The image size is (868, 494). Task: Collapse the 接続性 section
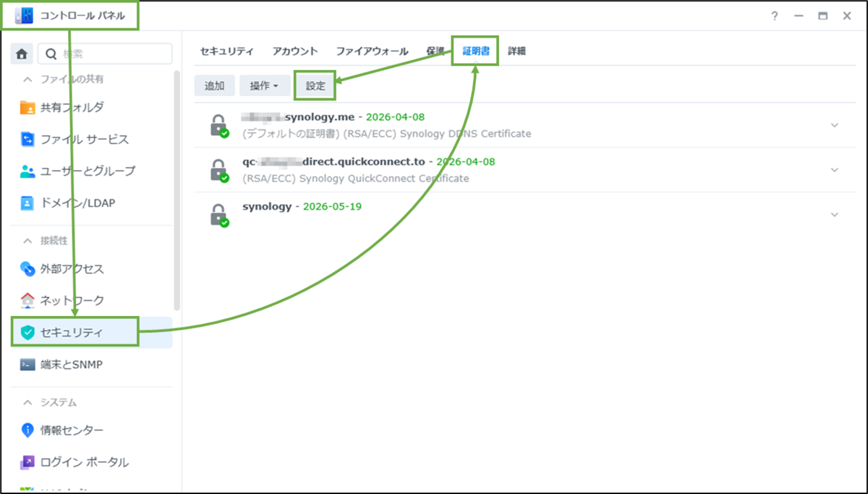click(x=28, y=240)
